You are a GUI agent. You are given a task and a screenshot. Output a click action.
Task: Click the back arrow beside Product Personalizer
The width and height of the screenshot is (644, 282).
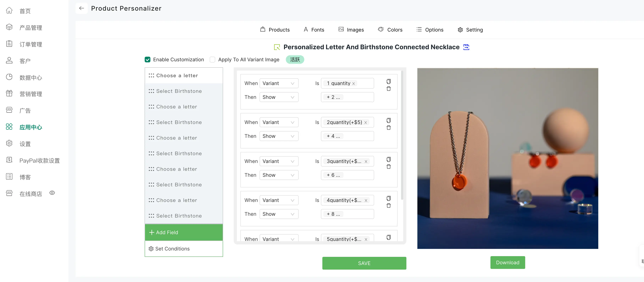(82, 8)
